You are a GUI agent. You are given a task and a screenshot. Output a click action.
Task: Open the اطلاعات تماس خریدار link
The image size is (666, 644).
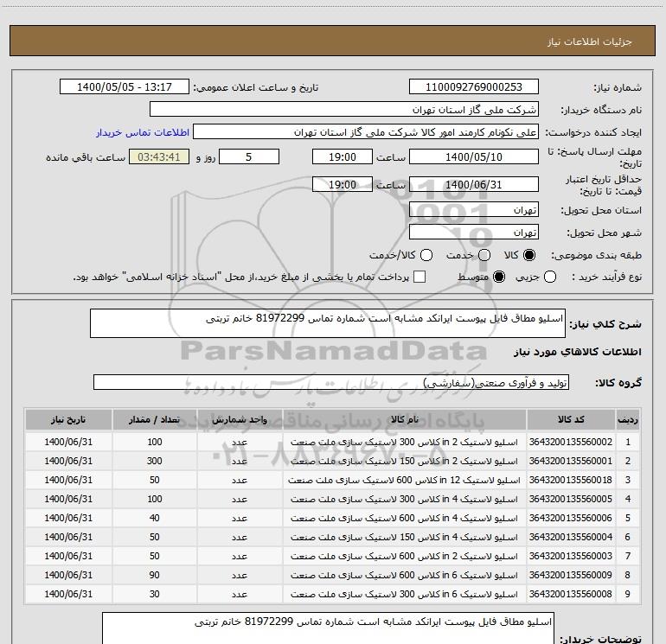tap(143, 132)
